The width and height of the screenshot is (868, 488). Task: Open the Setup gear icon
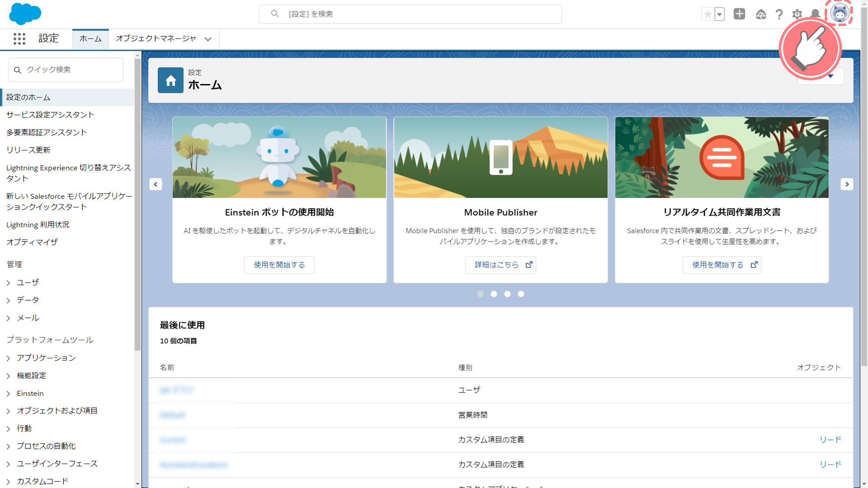(x=797, y=14)
